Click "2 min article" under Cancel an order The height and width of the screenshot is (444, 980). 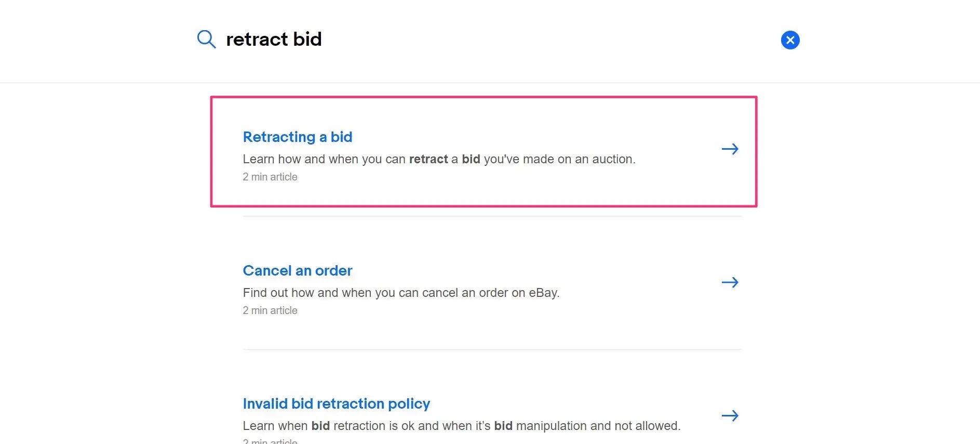270,310
